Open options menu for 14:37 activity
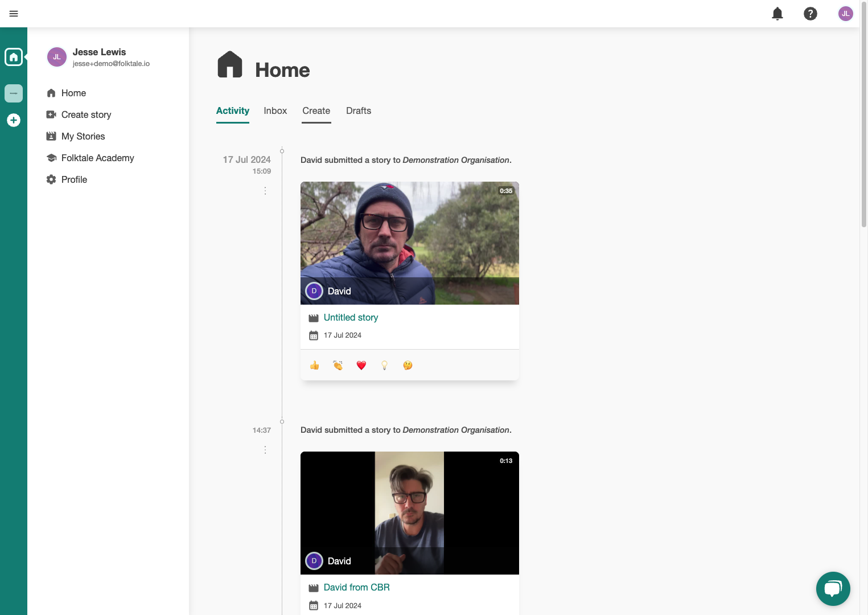Image resolution: width=868 pixels, height=615 pixels. pyautogui.click(x=265, y=450)
